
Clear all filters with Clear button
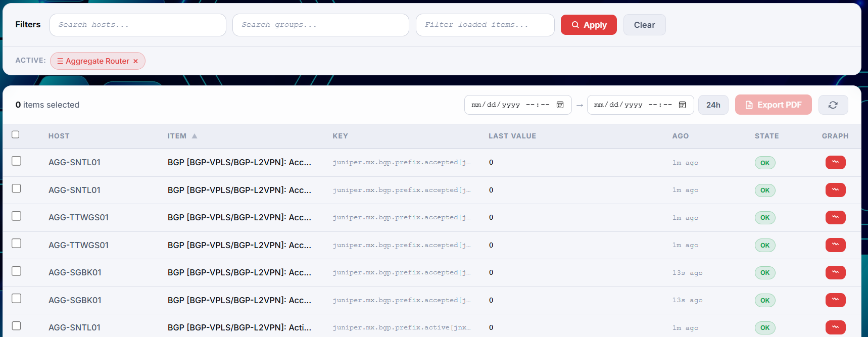(644, 25)
